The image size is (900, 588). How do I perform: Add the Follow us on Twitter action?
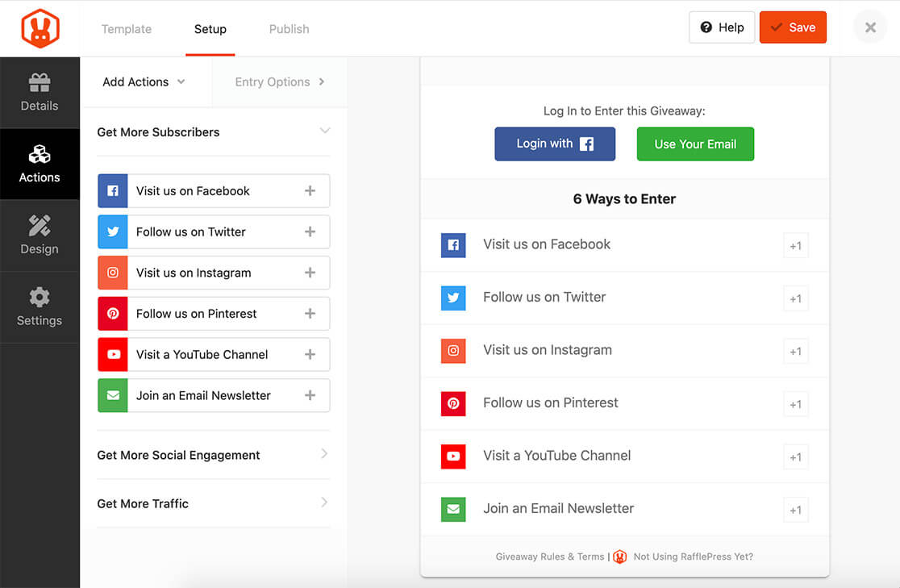coord(310,231)
